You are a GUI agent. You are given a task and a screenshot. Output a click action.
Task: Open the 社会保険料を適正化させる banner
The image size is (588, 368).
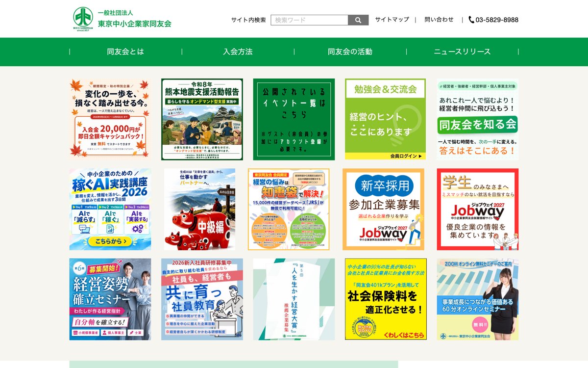pos(386,299)
